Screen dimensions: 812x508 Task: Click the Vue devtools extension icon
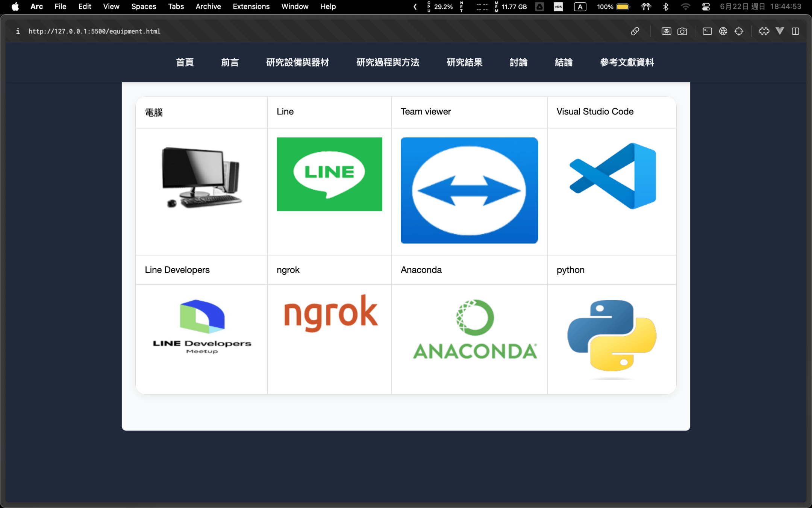point(780,31)
